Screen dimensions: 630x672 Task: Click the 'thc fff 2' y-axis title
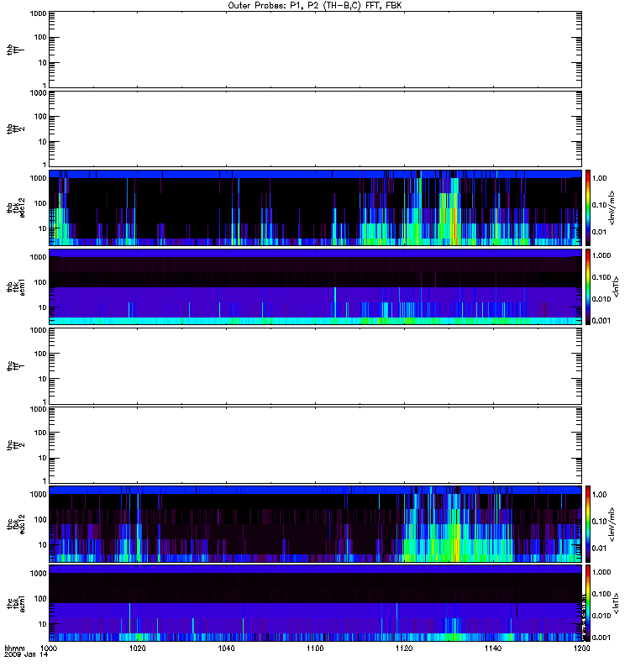tap(15, 445)
